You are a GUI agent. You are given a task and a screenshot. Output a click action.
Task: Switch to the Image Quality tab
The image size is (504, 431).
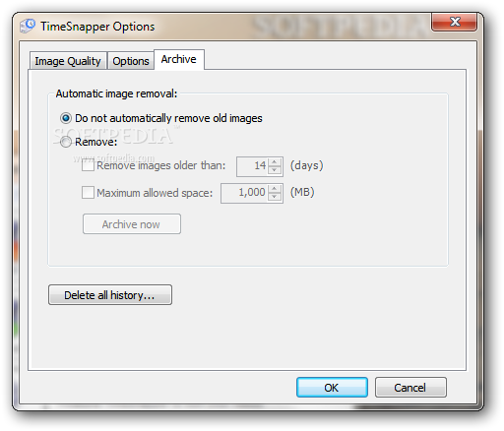(68, 61)
